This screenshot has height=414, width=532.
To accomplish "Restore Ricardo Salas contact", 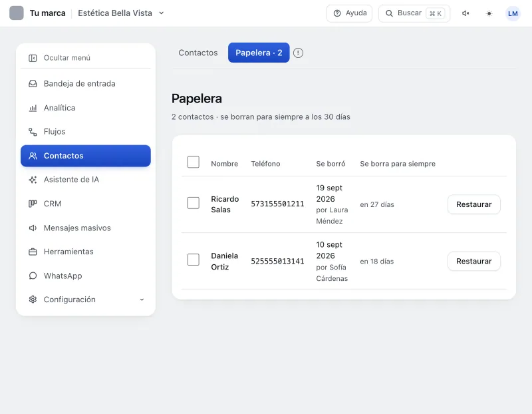I will point(473,204).
